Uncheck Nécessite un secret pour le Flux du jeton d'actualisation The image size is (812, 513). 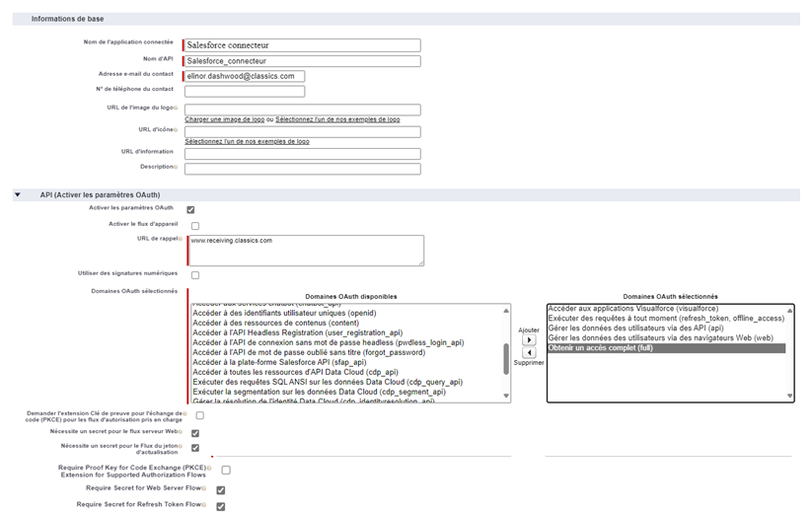pos(195,447)
